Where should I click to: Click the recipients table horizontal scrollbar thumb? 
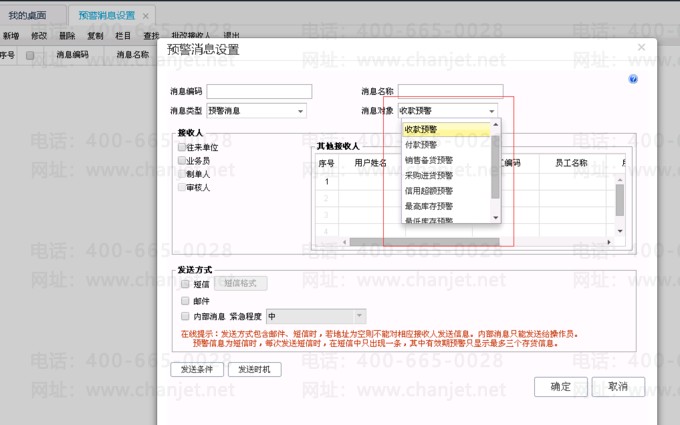coord(424,242)
